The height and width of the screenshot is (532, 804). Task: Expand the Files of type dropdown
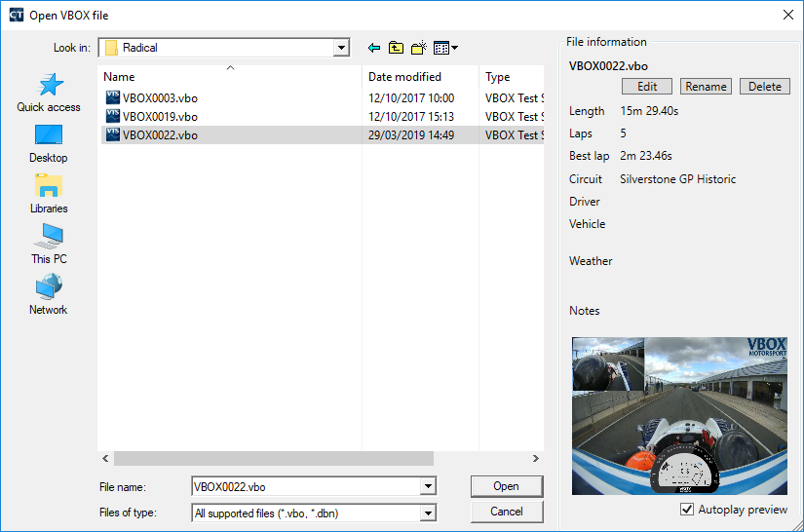click(428, 513)
